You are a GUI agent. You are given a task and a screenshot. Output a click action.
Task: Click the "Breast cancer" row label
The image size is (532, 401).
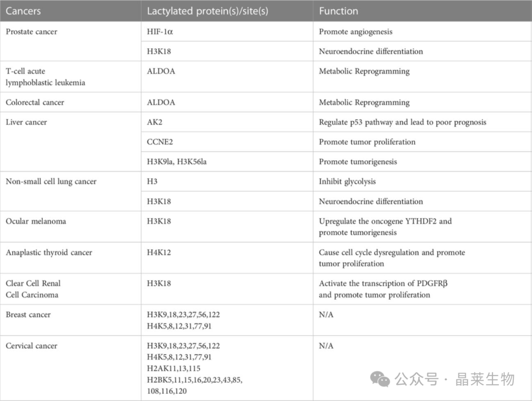28,314
